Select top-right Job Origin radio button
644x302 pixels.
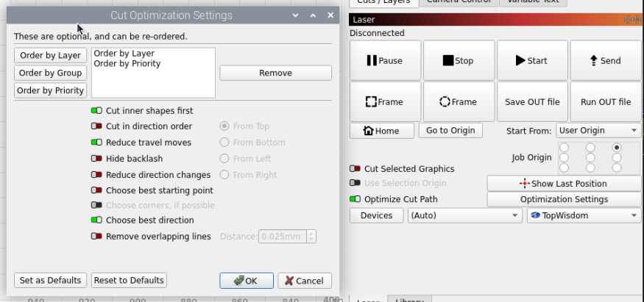click(x=617, y=147)
